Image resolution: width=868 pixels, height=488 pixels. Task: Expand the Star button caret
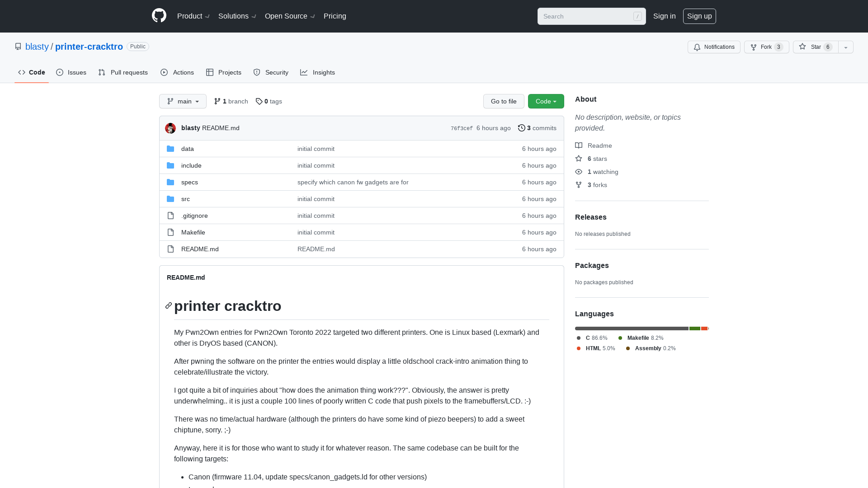[x=846, y=47]
